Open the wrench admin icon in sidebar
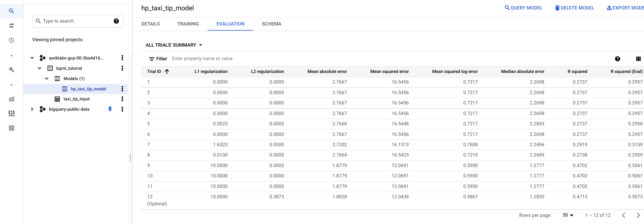 coord(11,70)
